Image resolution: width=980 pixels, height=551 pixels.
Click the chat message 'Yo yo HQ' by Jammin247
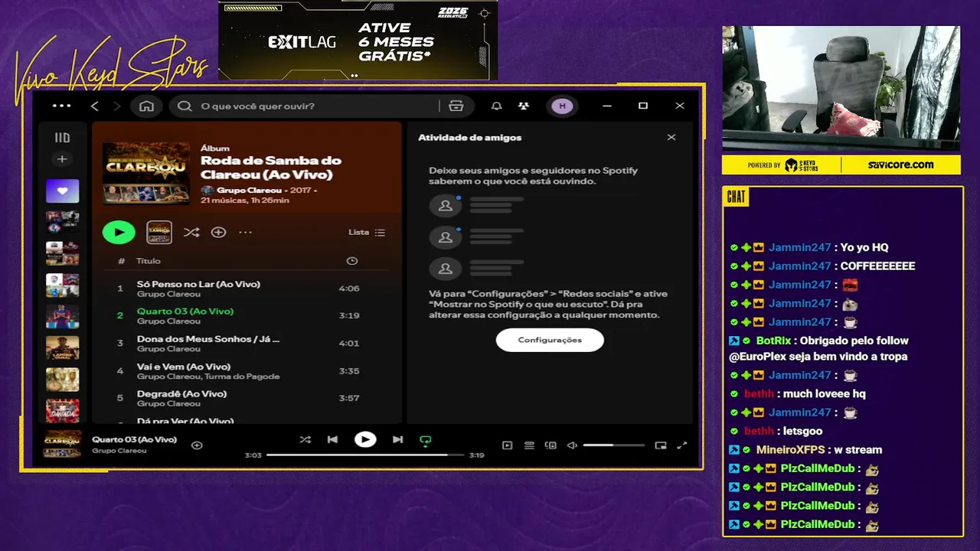pos(864,248)
